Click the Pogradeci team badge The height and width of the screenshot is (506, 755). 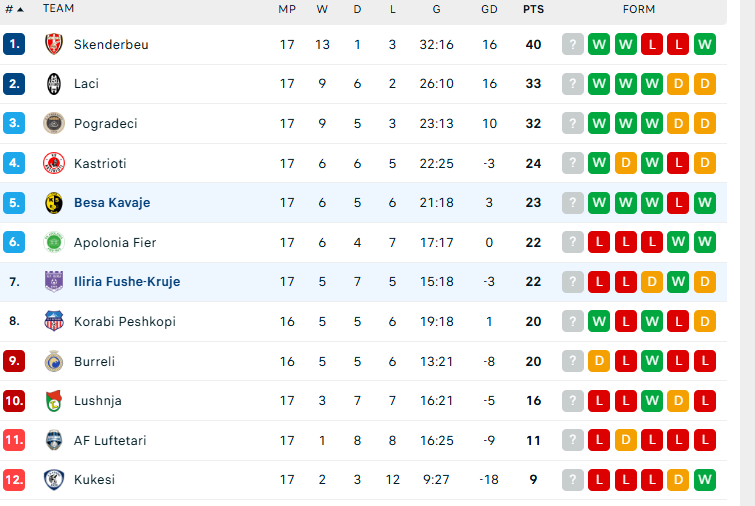[x=54, y=124]
